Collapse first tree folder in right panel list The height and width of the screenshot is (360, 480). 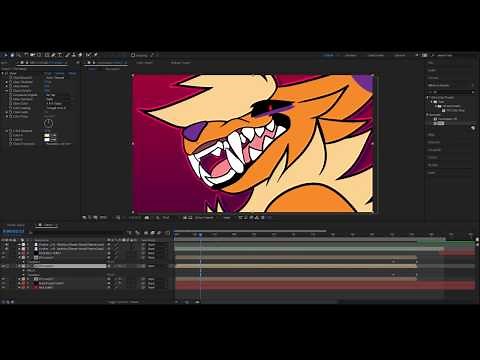click(428, 97)
